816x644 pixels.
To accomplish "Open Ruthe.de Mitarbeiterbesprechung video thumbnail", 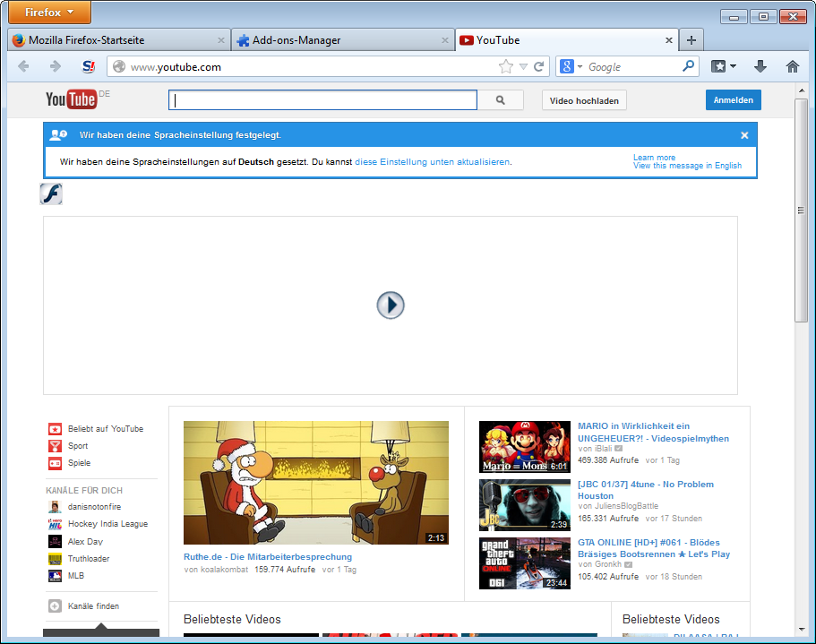I will pyautogui.click(x=316, y=483).
